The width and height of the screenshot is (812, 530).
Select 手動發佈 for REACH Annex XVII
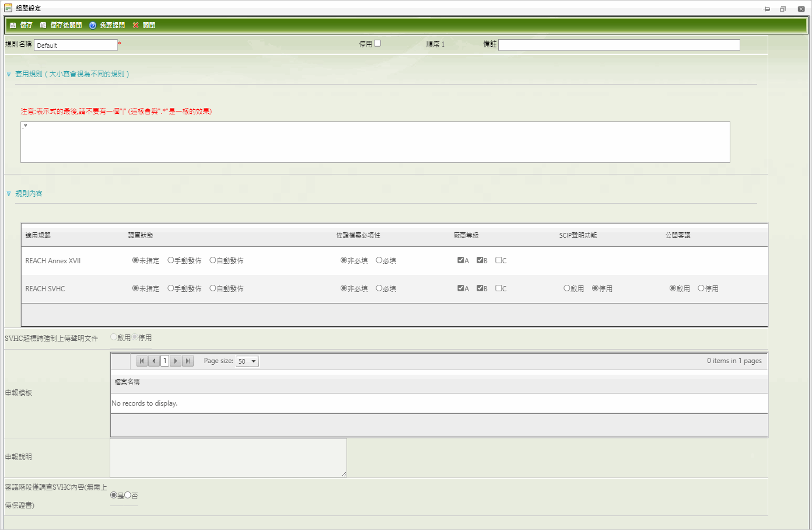170,260
